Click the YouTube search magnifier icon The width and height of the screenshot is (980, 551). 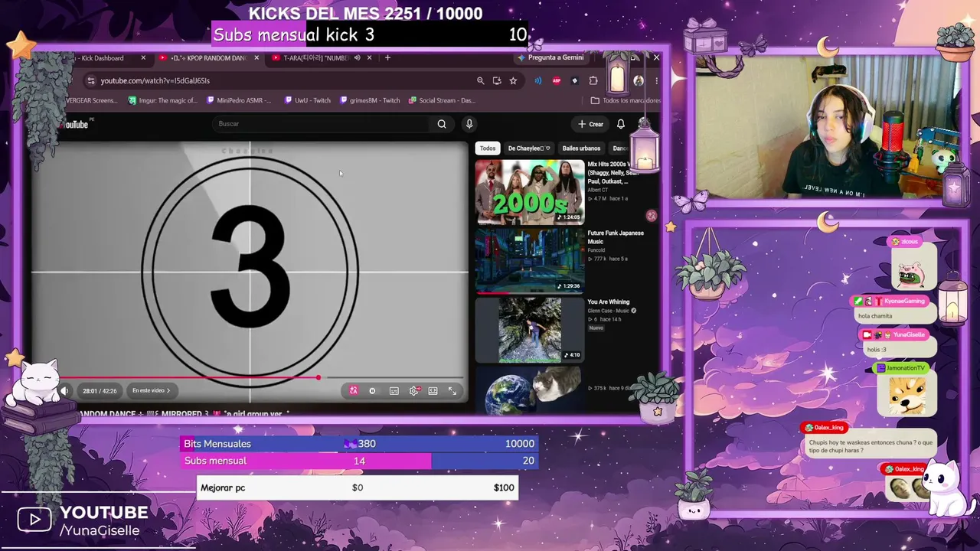coord(442,124)
